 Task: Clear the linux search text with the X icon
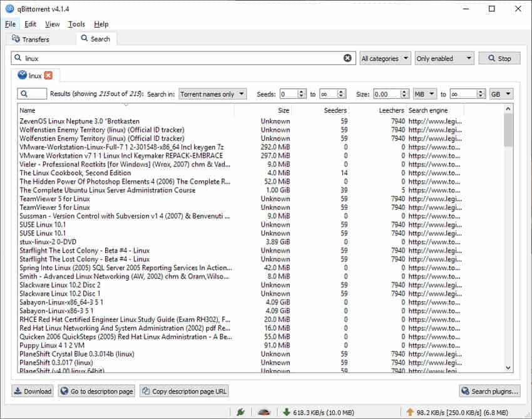(347, 58)
